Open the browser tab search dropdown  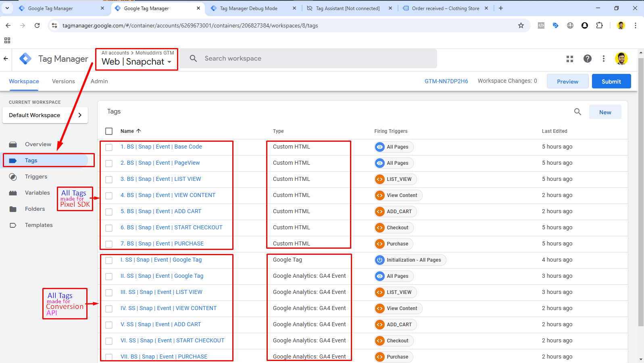click(7, 8)
